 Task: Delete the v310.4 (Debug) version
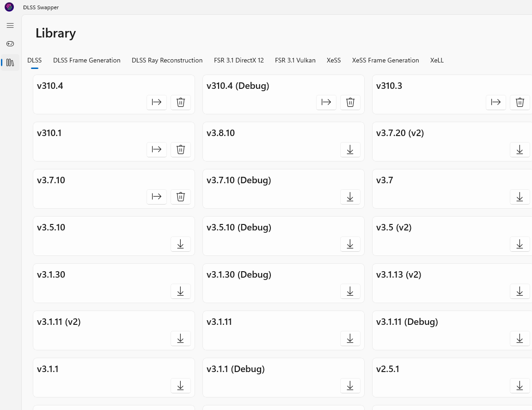coord(350,102)
